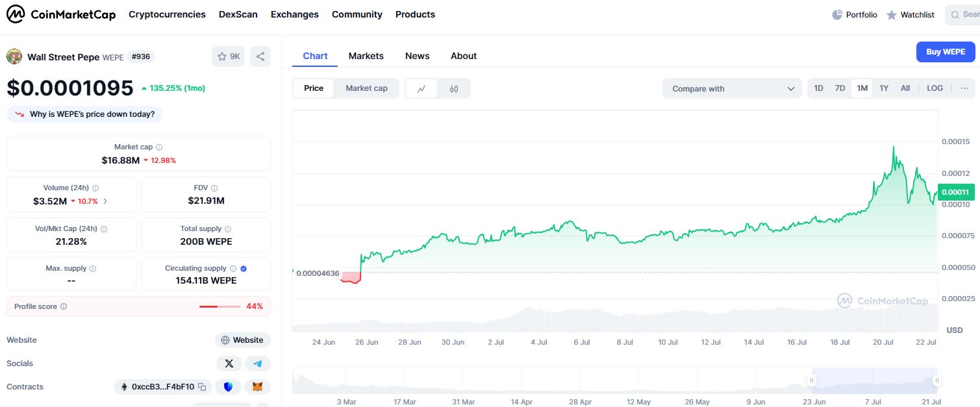Screen dimensions: 980x407
Task: Click the FDV info icon
Action: tap(215, 188)
